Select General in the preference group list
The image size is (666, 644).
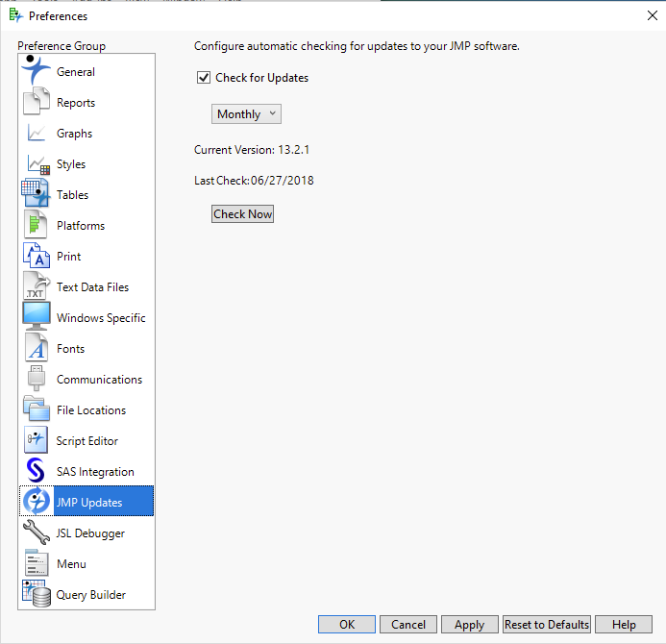(76, 72)
